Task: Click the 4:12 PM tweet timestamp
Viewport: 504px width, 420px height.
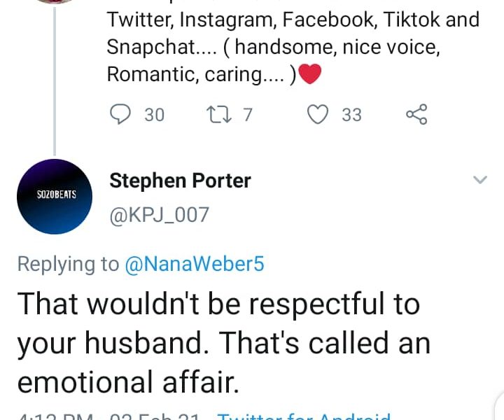Action: pos(56,416)
